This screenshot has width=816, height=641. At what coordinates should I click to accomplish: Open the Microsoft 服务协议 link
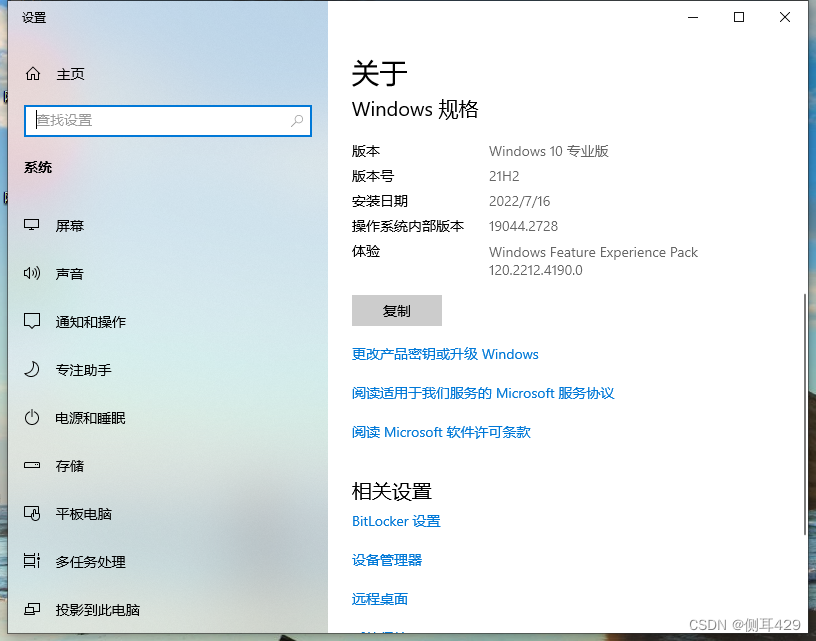coord(483,393)
